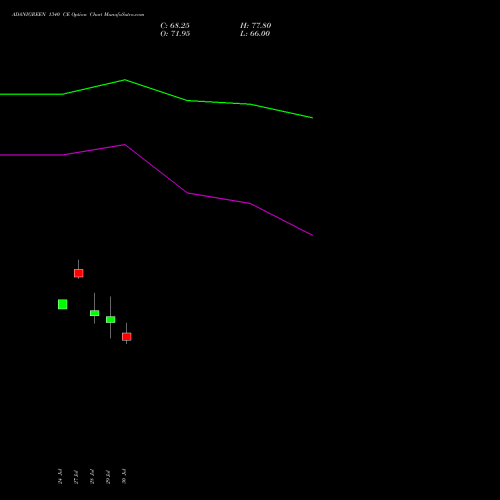Select the close value C: 68.25

click(175, 26)
